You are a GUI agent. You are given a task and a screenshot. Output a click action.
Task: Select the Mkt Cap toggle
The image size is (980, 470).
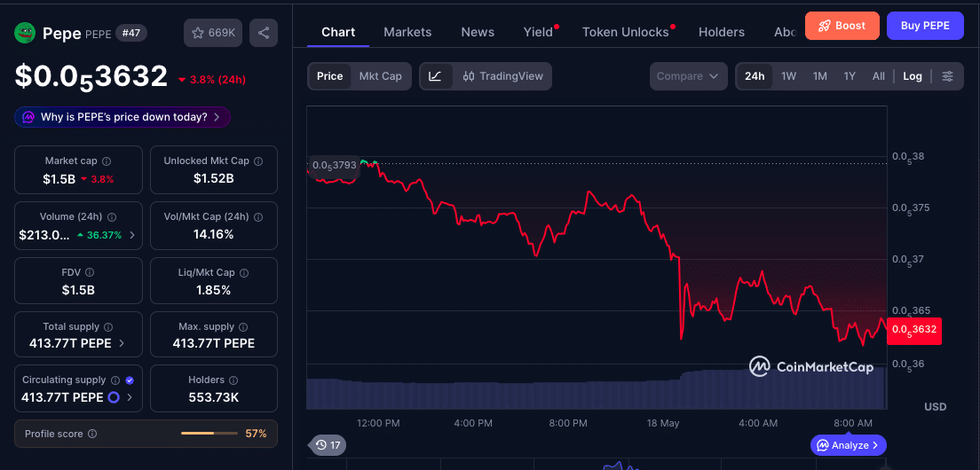(x=380, y=76)
